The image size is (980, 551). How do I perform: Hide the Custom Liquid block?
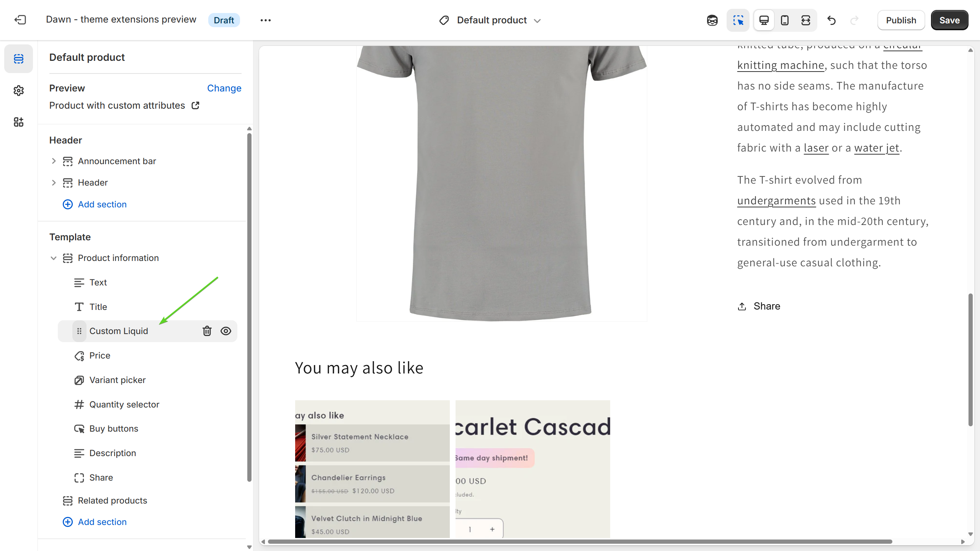coord(226,331)
